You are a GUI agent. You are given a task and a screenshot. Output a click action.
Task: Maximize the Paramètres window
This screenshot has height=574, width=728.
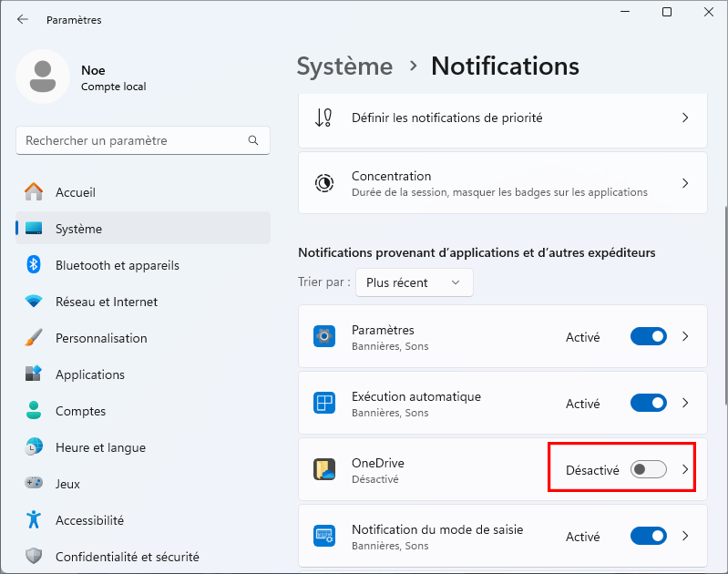click(667, 12)
